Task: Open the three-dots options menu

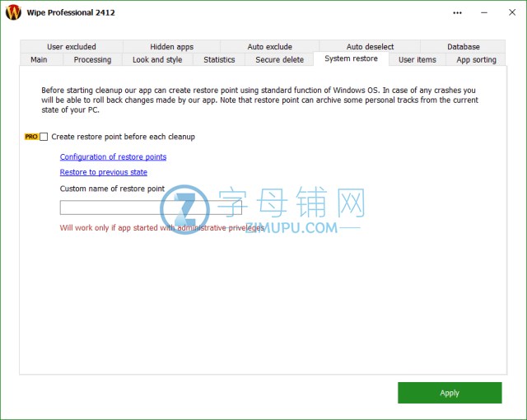Action: click(457, 13)
